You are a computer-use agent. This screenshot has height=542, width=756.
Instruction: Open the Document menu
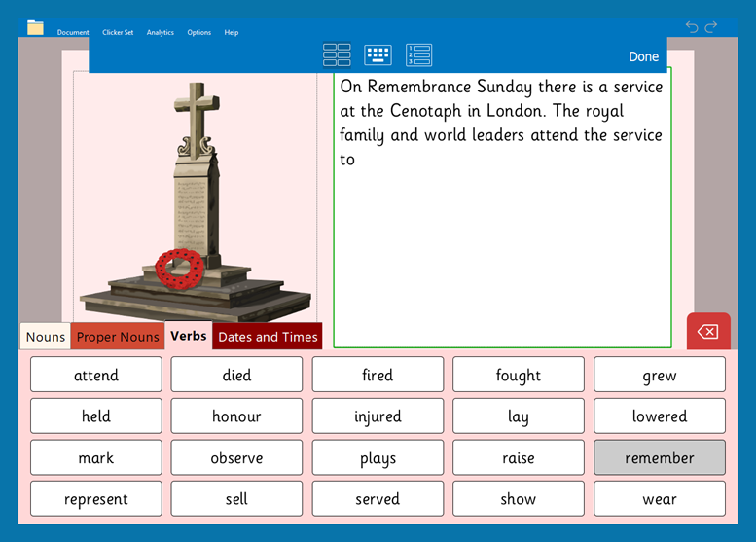point(73,32)
